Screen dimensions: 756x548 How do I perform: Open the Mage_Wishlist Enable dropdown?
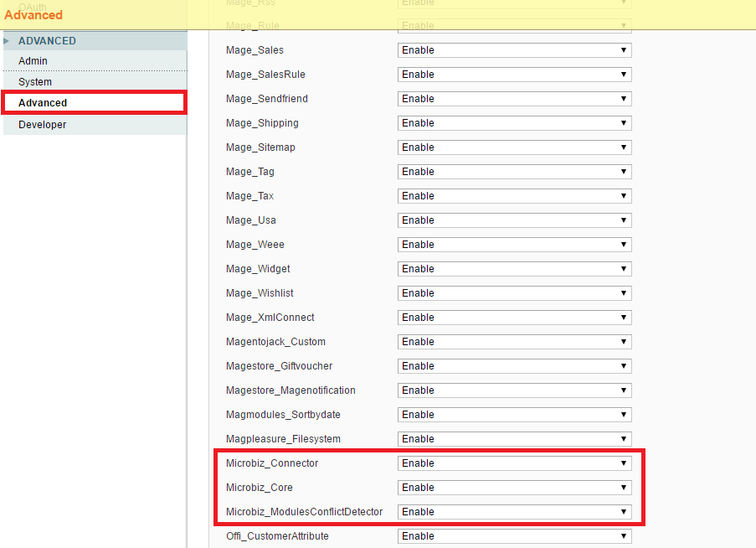pos(514,292)
